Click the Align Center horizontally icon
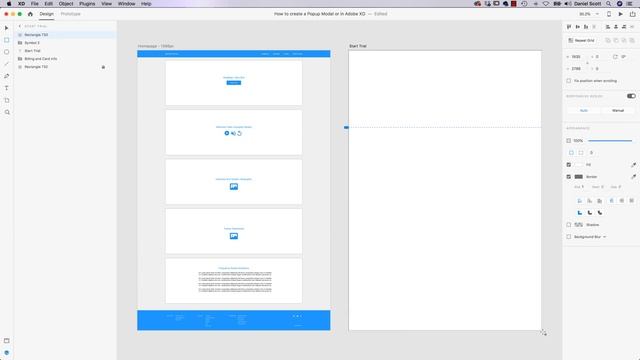 point(616,27)
